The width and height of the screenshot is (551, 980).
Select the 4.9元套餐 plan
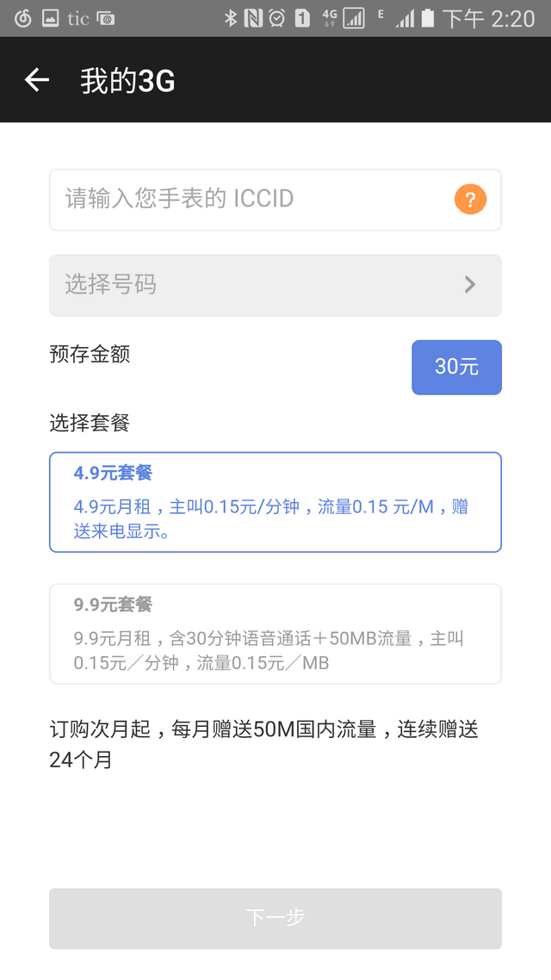[x=275, y=502]
